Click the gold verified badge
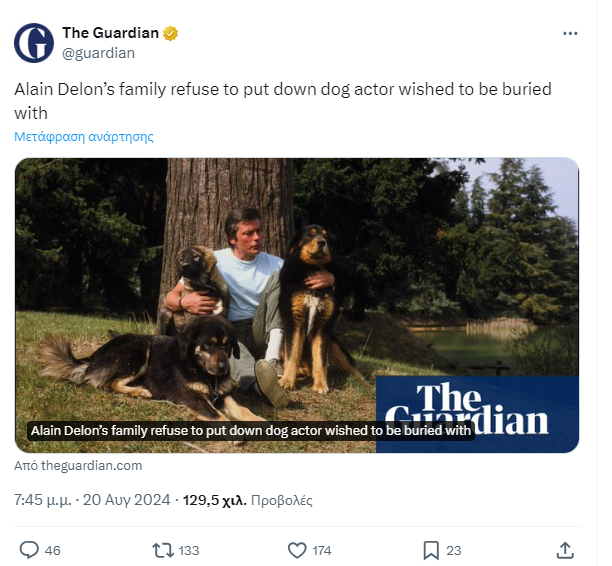612x566 pixels. pyautogui.click(x=171, y=34)
